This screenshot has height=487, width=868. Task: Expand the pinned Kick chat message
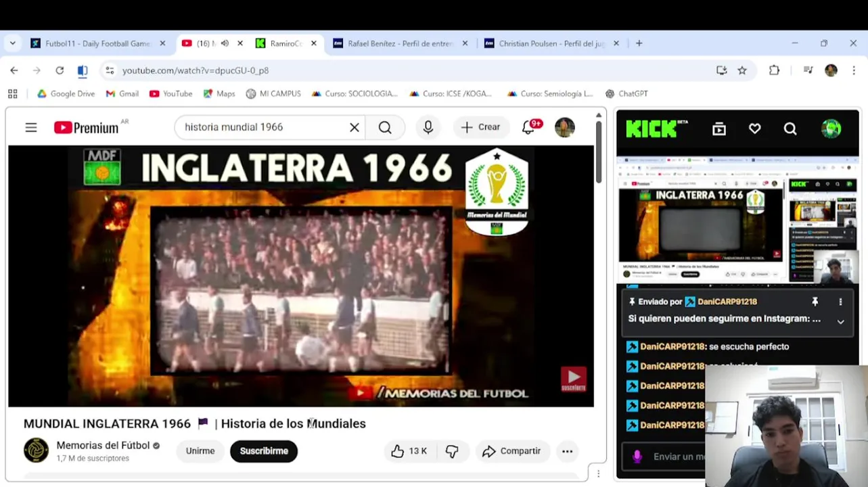tap(841, 322)
